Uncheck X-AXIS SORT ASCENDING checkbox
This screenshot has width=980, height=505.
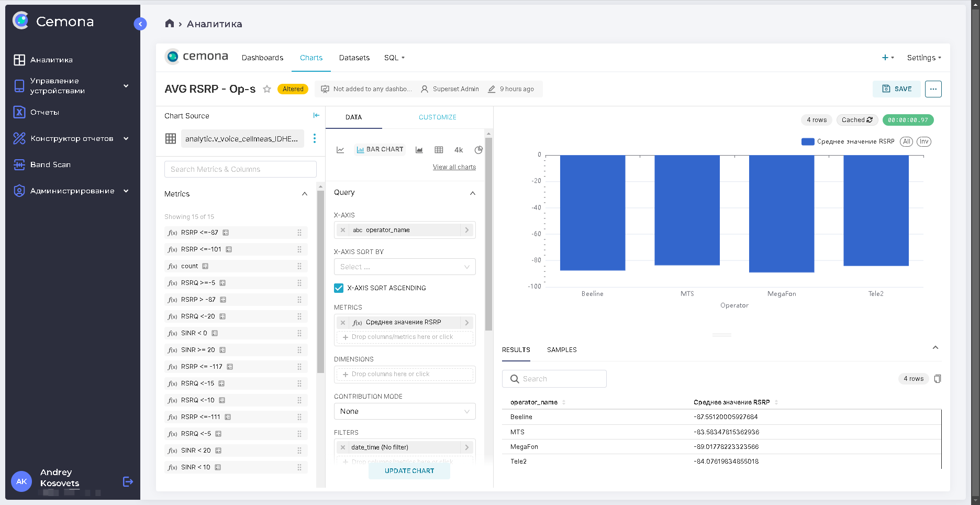point(339,288)
